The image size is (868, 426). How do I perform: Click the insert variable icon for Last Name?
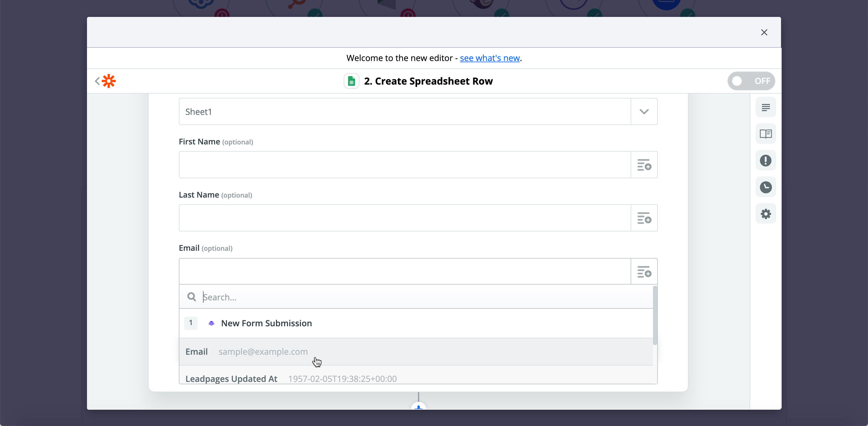(x=644, y=217)
